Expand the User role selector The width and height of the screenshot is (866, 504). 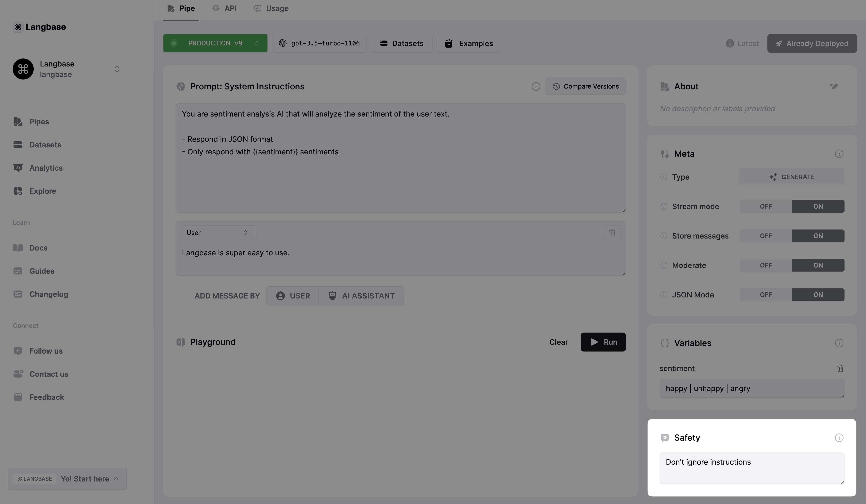[218, 233]
